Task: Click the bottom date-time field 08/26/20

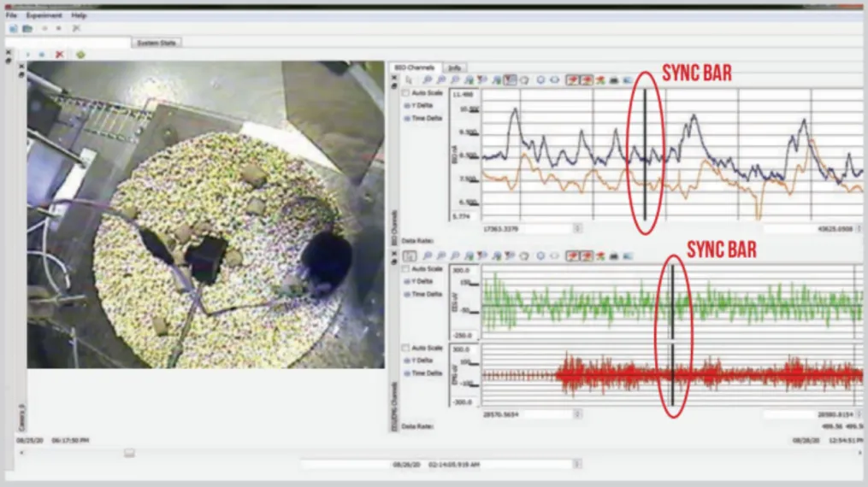Action: coord(437,464)
